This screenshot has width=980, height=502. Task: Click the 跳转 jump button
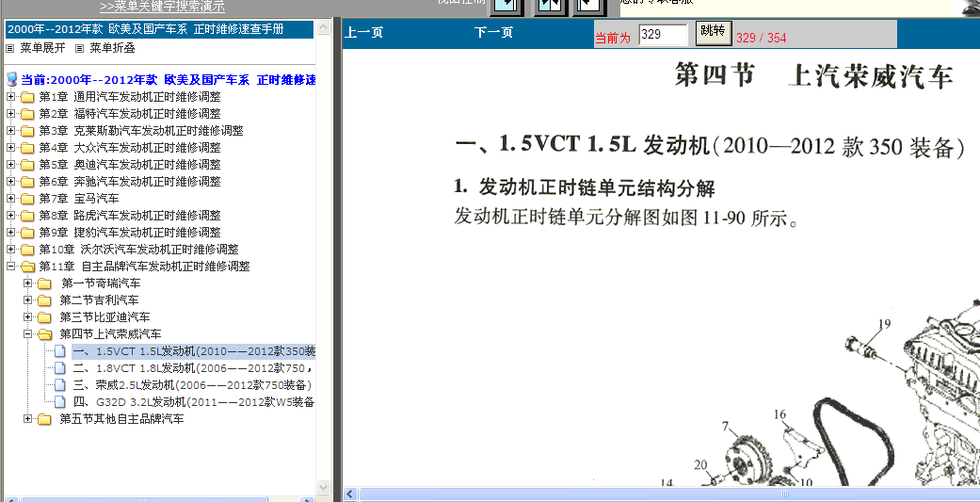tap(714, 33)
